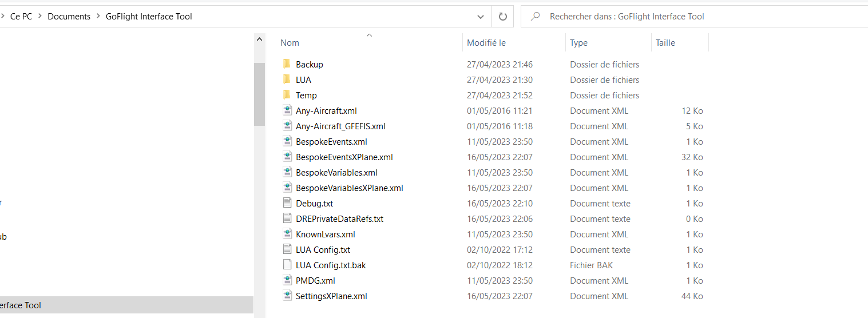The height and width of the screenshot is (318, 868).
Task: Click the Backup folder icon
Action: tap(287, 64)
